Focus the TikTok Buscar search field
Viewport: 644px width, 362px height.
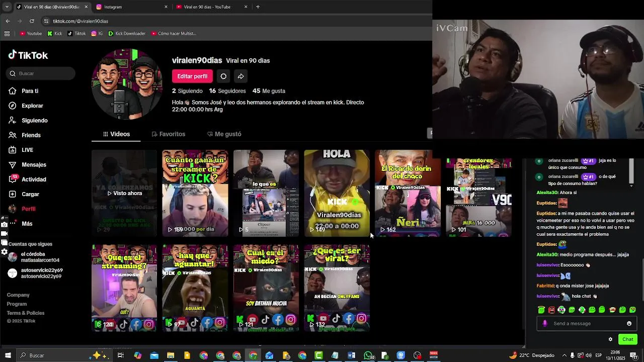41,73
